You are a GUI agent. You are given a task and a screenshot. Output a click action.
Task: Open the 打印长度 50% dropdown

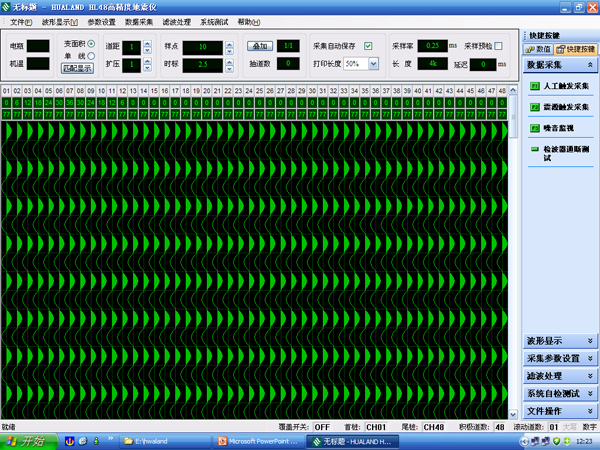click(374, 63)
